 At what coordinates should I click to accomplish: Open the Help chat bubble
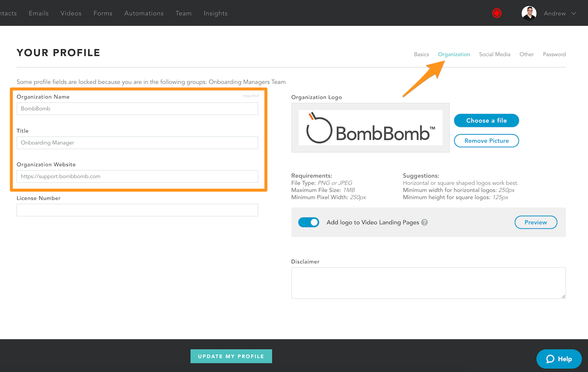pyautogui.click(x=559, y=359)
